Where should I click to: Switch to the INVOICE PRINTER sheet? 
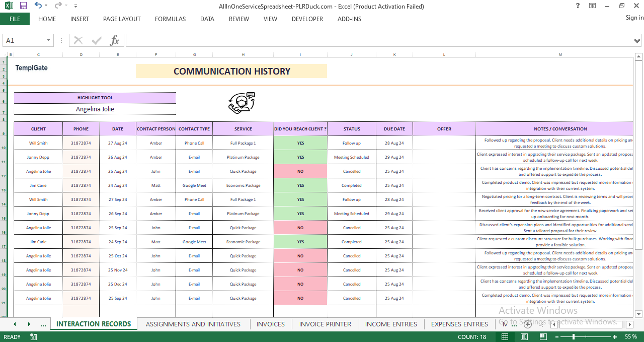[x=326, y=324]
